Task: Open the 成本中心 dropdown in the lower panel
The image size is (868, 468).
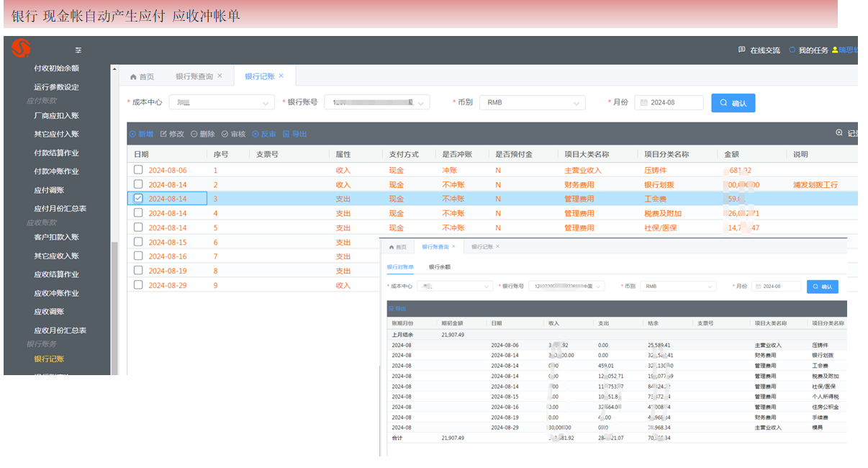Action: (455, 287)
